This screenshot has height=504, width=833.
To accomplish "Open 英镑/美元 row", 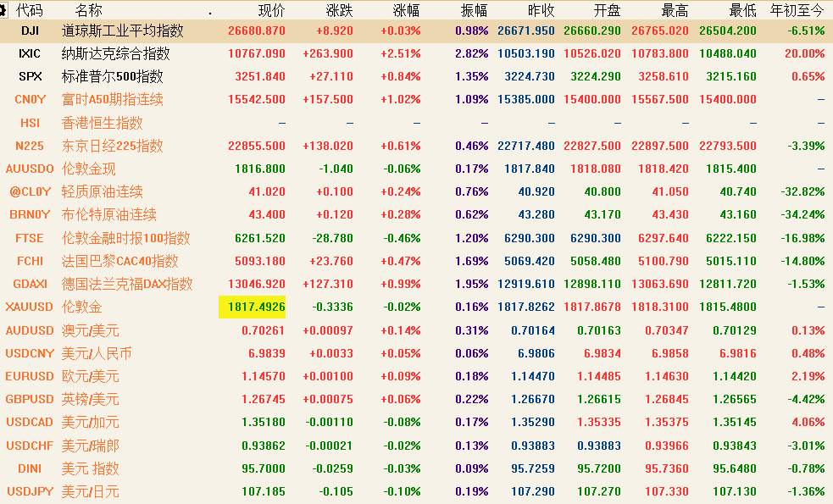I will [x=91, y=399].
